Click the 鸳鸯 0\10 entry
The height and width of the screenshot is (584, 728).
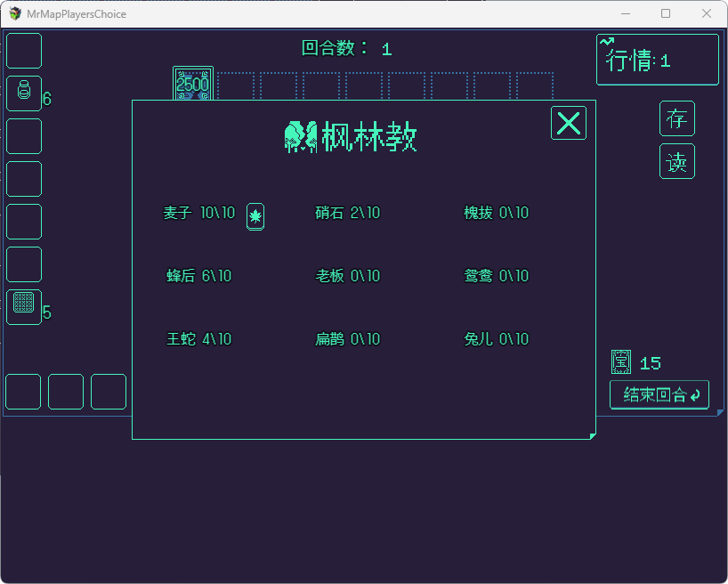click(497, 276)
